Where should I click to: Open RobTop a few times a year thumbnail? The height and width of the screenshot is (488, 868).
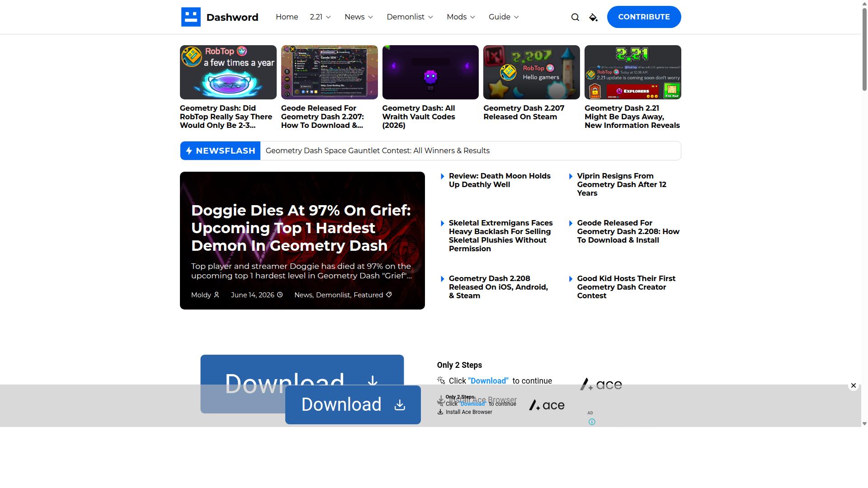coord(228,72)
